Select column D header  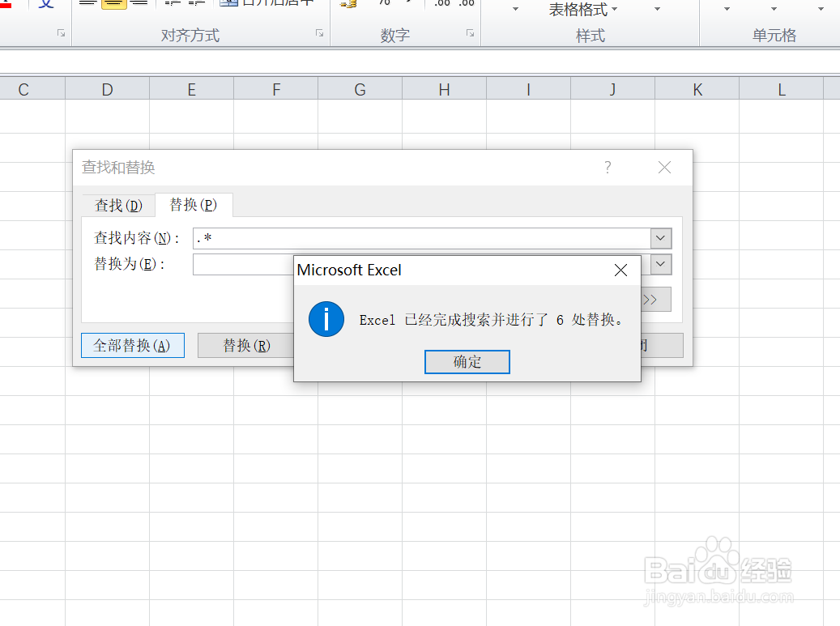107,89
